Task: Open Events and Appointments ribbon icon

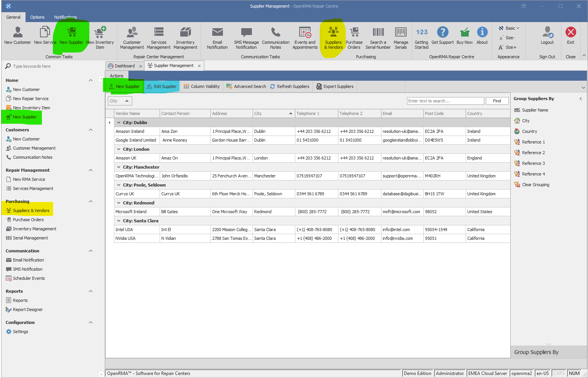Action: (305, 37)
